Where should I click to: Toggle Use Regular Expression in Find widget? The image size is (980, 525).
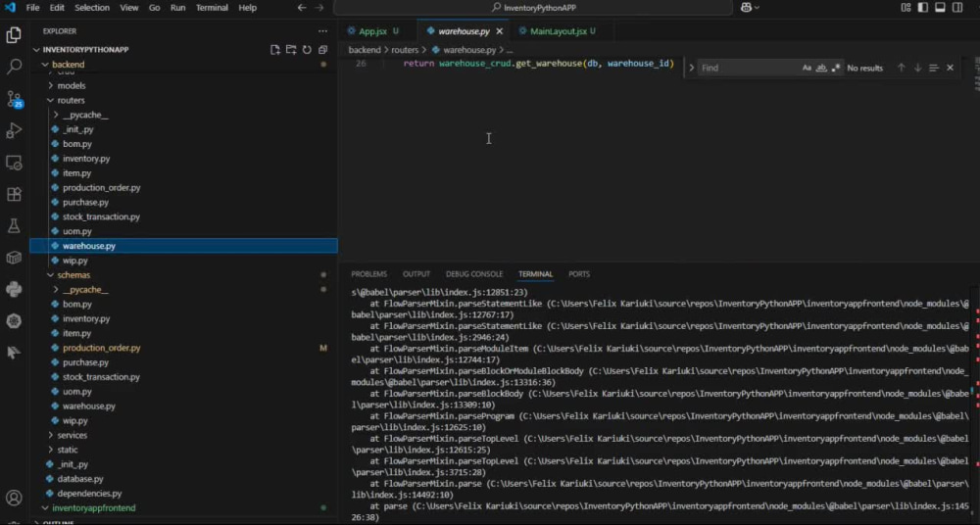[836, 68]
